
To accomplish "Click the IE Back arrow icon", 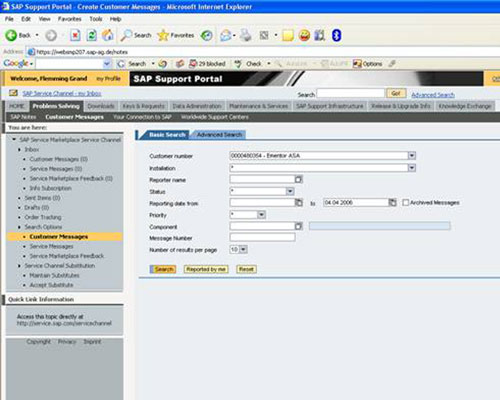I will tap(11, 35).
